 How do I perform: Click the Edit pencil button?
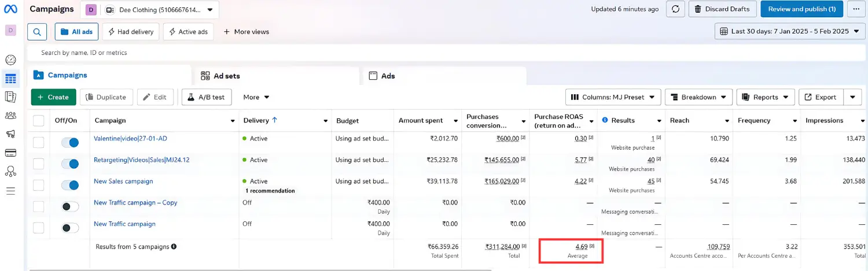pos(155,97)
